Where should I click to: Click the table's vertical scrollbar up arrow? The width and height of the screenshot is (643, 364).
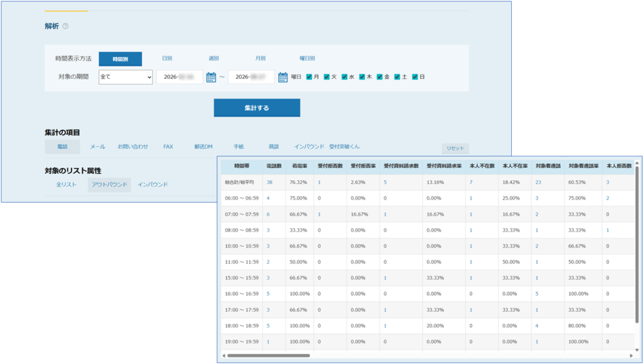coord(637,162)
